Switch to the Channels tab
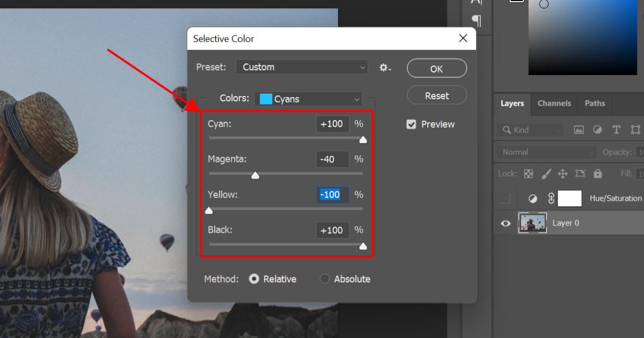The width and height of the screenshot is (644, 338). coord(554,104)
